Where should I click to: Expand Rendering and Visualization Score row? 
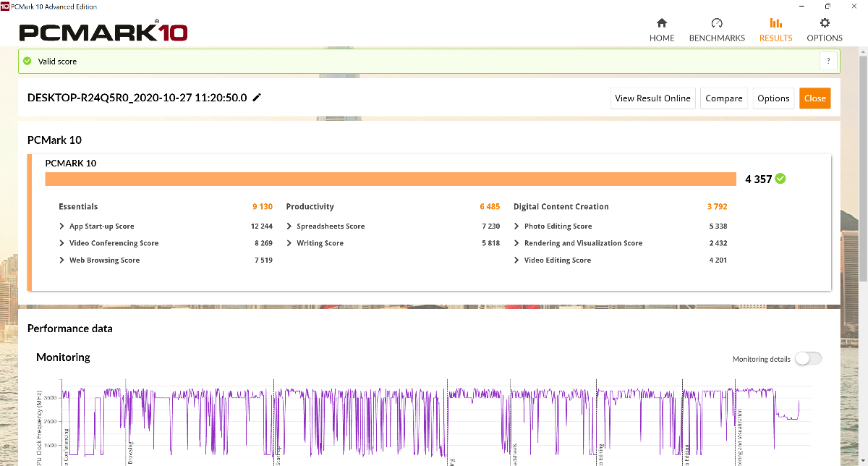516,243
